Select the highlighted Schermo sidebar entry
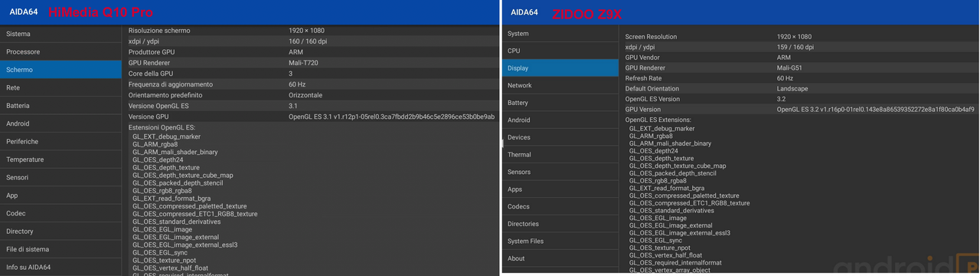The width and height of the screenshot is (980, 276). [60, 70]
